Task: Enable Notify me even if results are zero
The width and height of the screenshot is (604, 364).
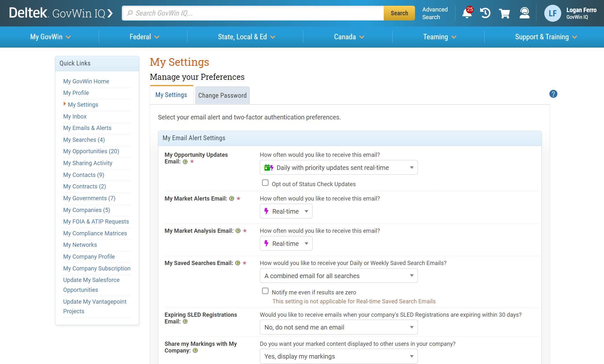Action: click(x=265, y=291)
